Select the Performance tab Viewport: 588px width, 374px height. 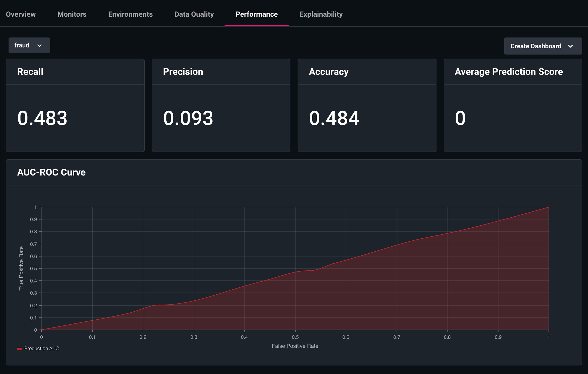[256, 14]
